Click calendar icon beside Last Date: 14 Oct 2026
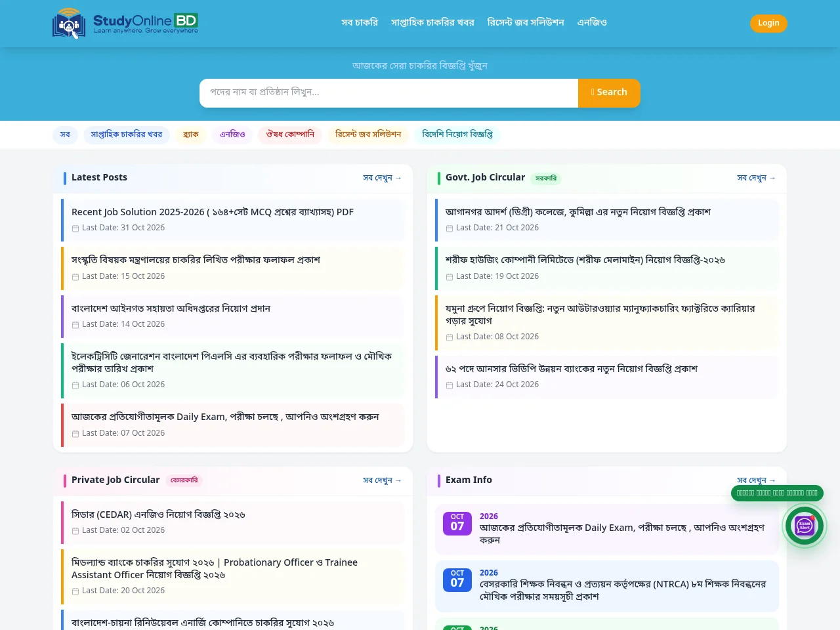Viewport: 840px width, 630px height. (x=75, y=325)
